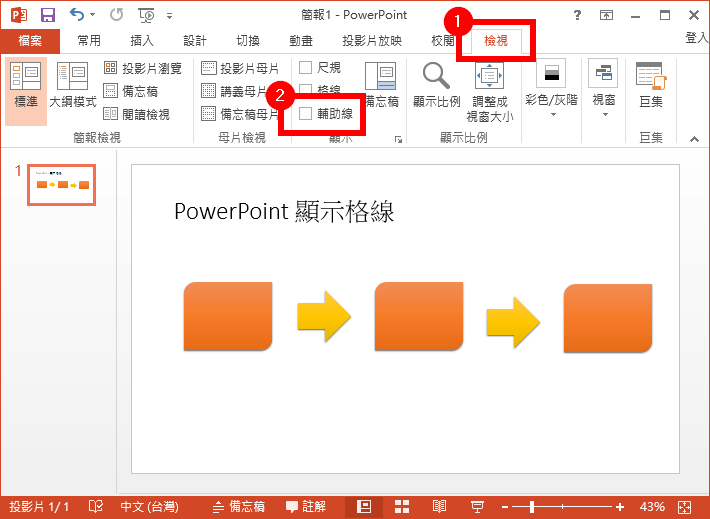The width and height of the screenshot is (710, 519).
Task: Click 中文 (台灣) language indicator
Action: point(149,506)
